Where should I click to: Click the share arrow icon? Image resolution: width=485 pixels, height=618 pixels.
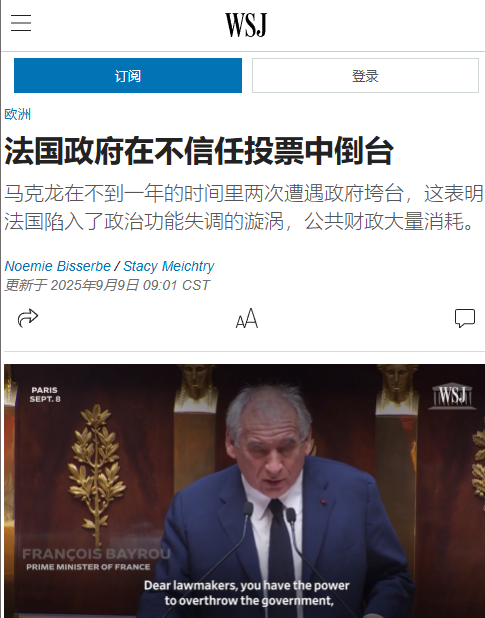pyautogui.click(x=28, y=318)
